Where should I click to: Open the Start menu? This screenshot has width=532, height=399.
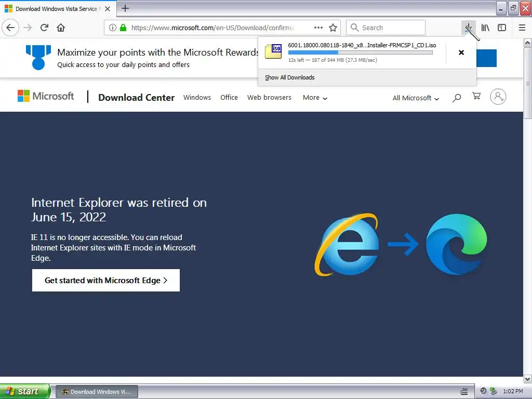click(x=25, y=391)
